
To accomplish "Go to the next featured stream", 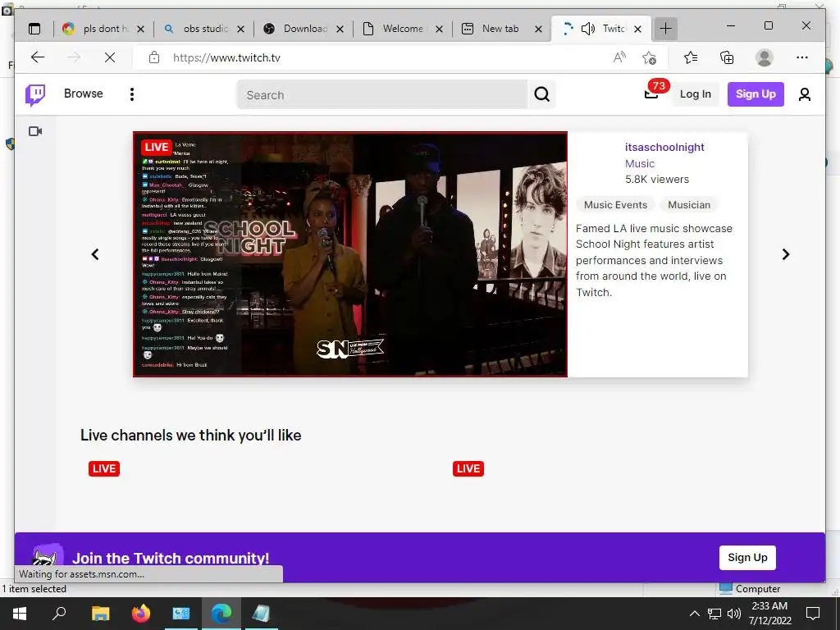I will 785,254.
